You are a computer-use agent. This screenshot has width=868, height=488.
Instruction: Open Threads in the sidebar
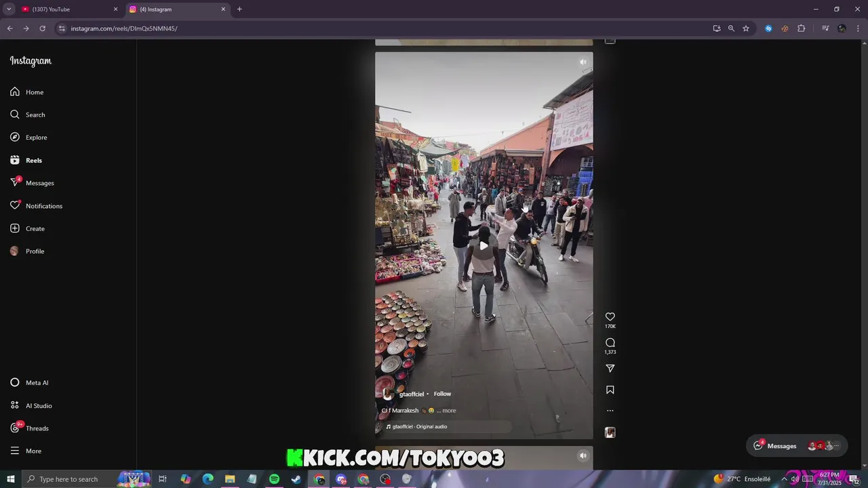tap(30, 428)
